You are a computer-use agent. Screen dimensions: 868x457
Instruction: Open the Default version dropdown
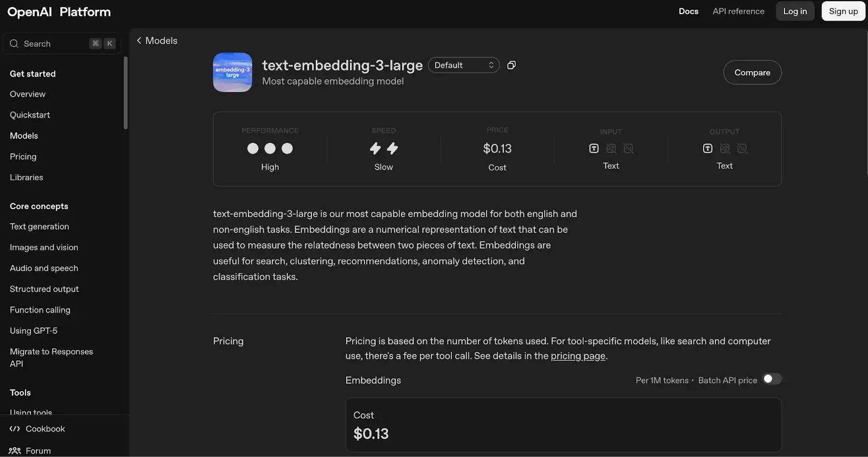click(x=464, y=65)
